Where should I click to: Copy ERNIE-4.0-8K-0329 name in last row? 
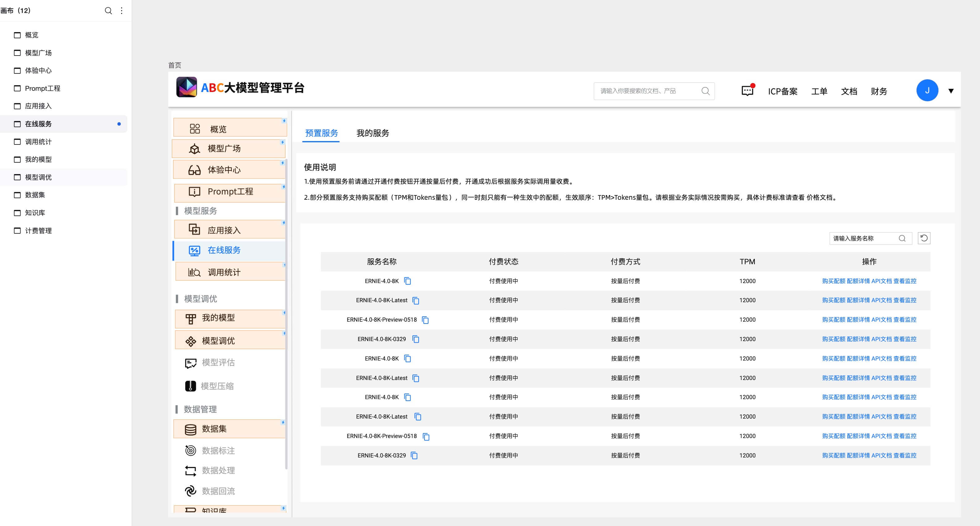[414, 455]
